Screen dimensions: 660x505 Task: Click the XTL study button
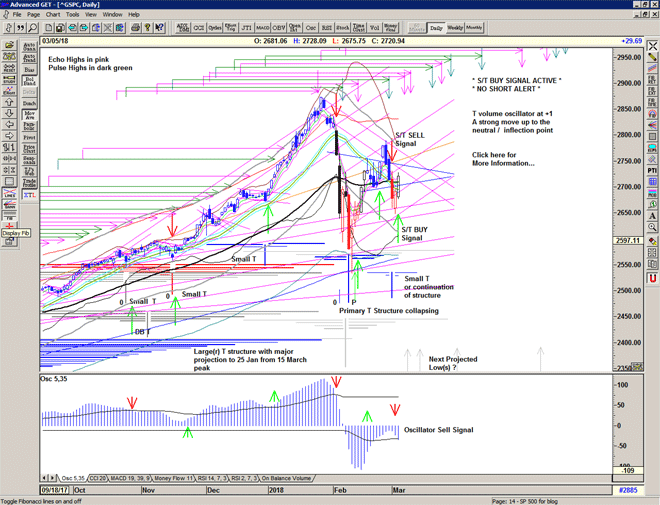[x=27, y=195]
